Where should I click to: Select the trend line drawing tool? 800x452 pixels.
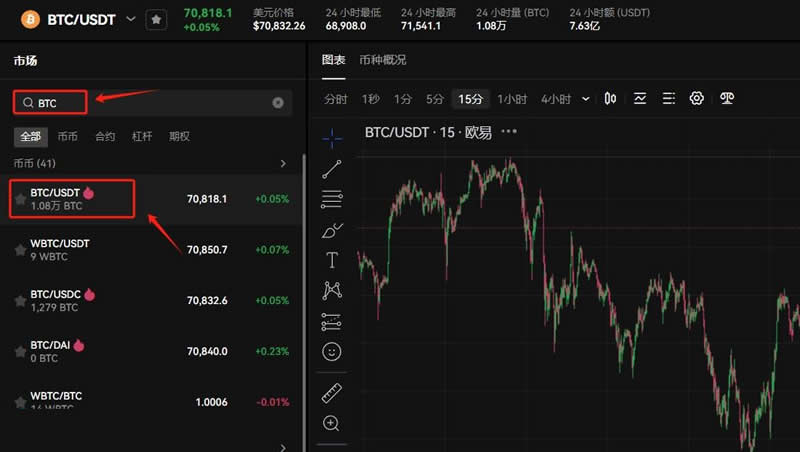pyautogui.click(x=332, y=168)
